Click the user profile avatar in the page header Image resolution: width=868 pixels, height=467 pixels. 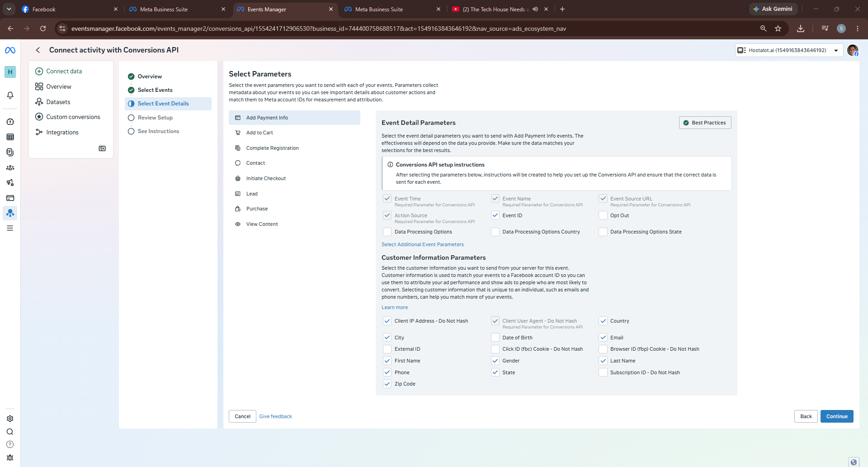coord(853,50)
